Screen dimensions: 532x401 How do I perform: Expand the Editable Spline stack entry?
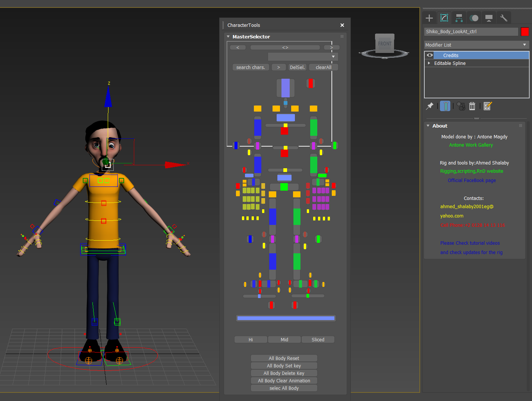429,63
